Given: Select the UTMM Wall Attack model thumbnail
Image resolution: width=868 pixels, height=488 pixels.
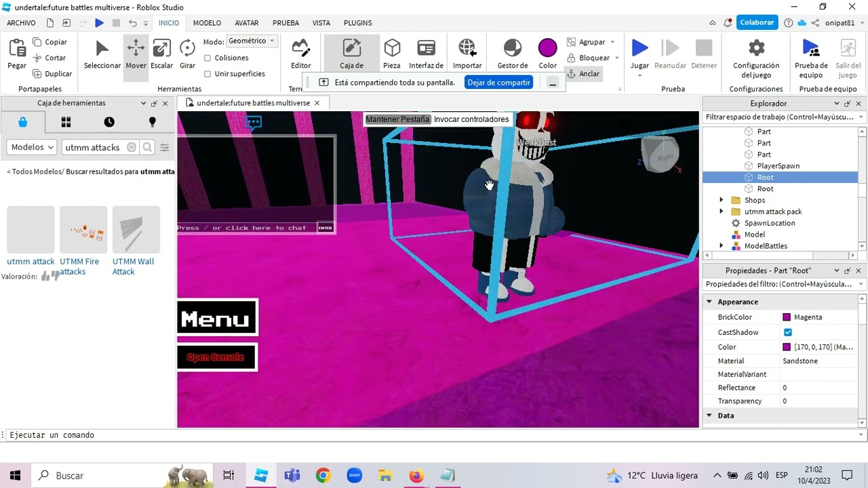Looking at the screenshot, I should [136, 230].
